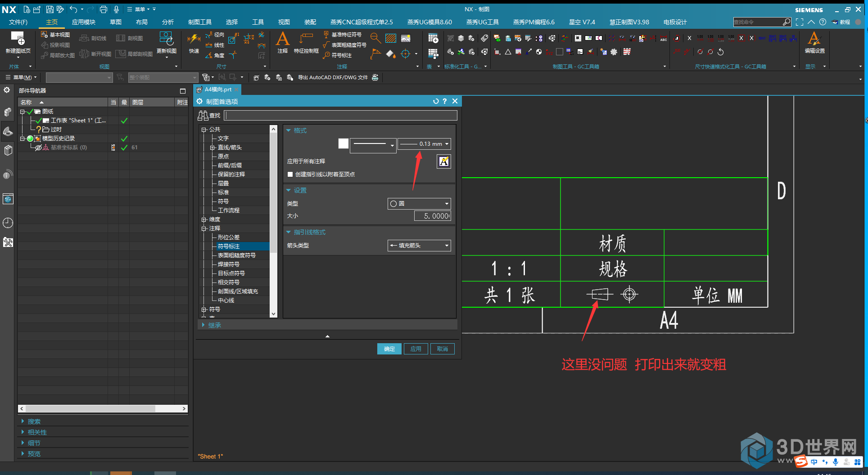Select 形位公差 in the preferences tree

click(x=229, y=237)
